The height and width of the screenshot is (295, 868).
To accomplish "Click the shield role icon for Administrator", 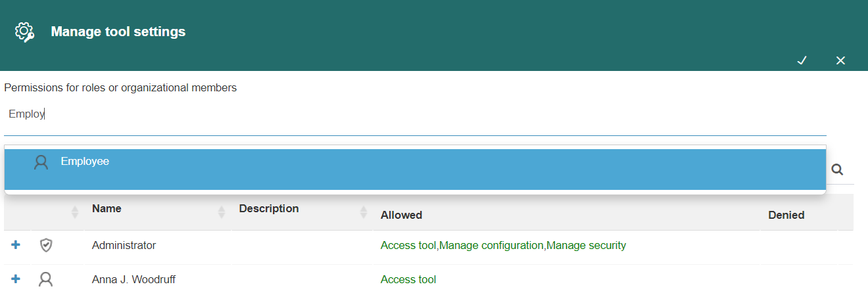I will tap(45, 246).
